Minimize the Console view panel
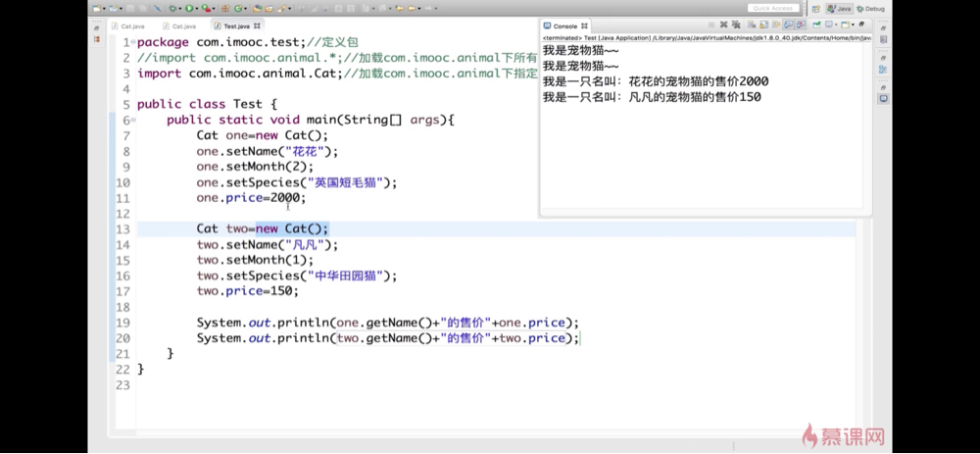 tap(861, 25)
